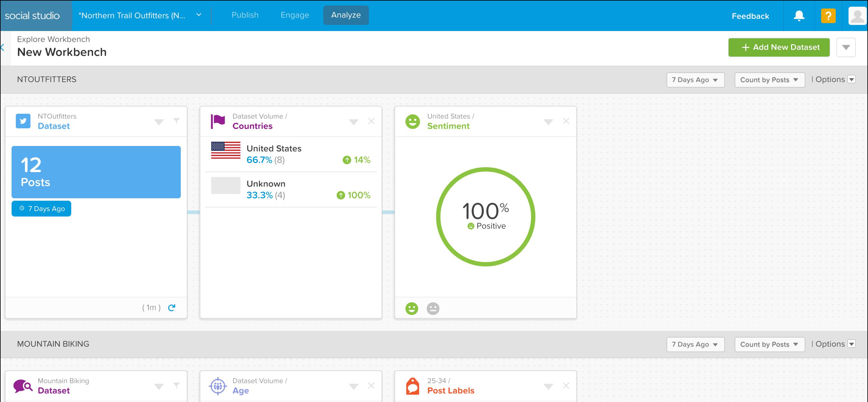Image resolution: width=868 pixels, height=402 pixels.
Task: Click the 12 Posts blue tile
Action: 96,172
